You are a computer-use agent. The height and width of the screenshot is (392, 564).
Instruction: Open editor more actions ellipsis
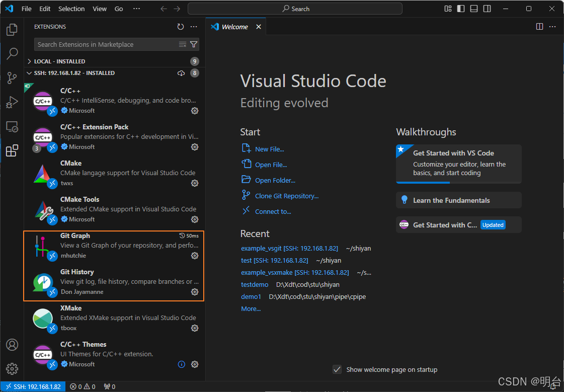tap(552, 27)
